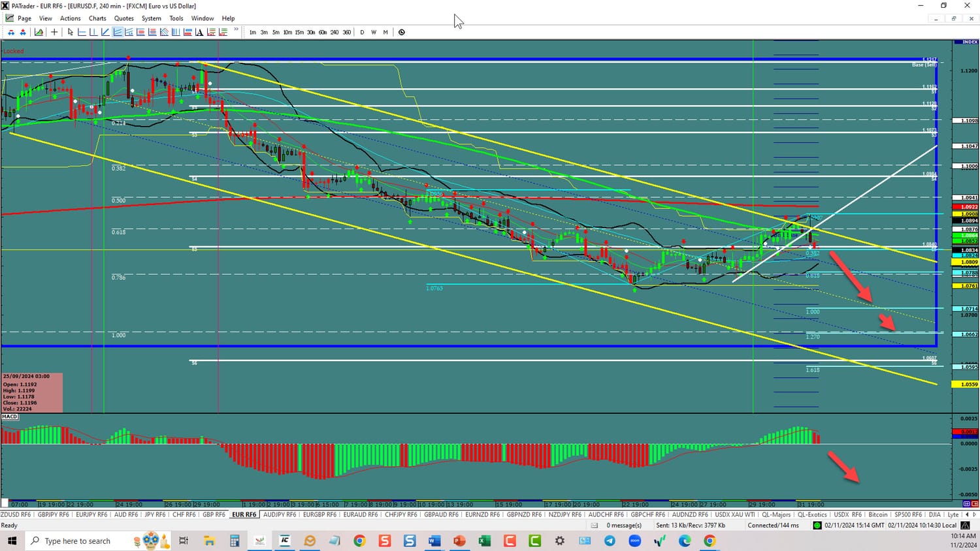Switch to the GBPAUD RF6 tab
Image resolution: width=980 pixels, height=551 pixels.
click(x=442, y=514)
